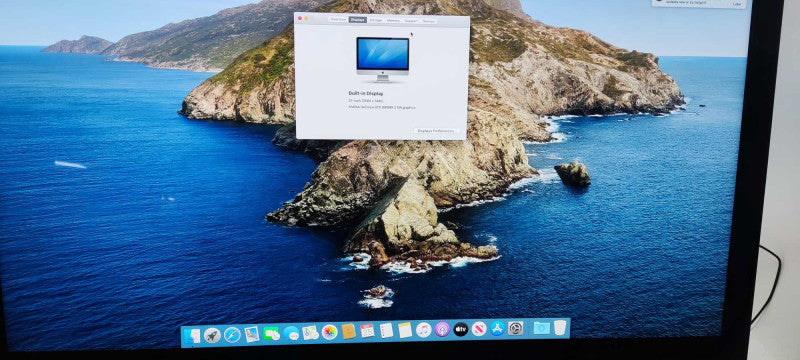This screenshot has height=360, width=800.
Task: Switch to the Overview tab
Action: [338, 20]
